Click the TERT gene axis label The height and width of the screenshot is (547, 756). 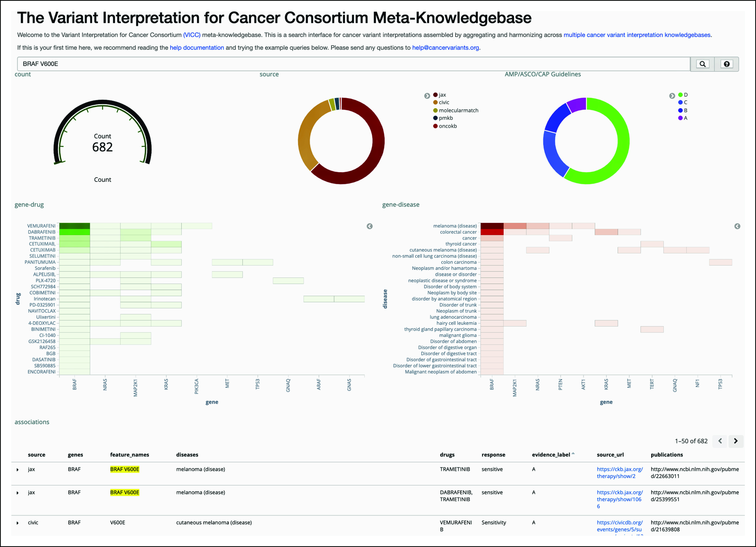(x=652, y=384)
